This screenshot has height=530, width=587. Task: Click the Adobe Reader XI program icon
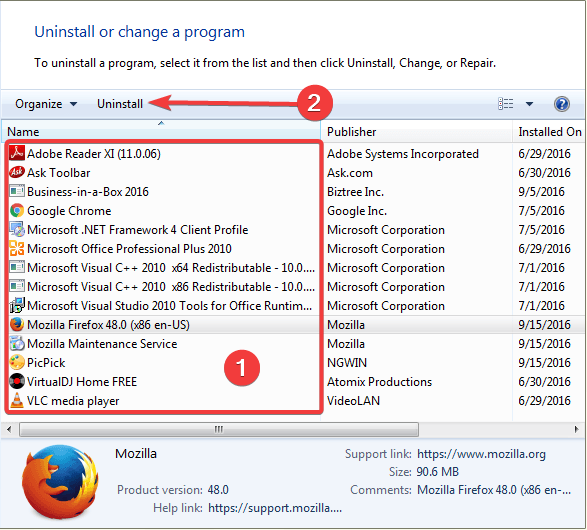[17, 153]
